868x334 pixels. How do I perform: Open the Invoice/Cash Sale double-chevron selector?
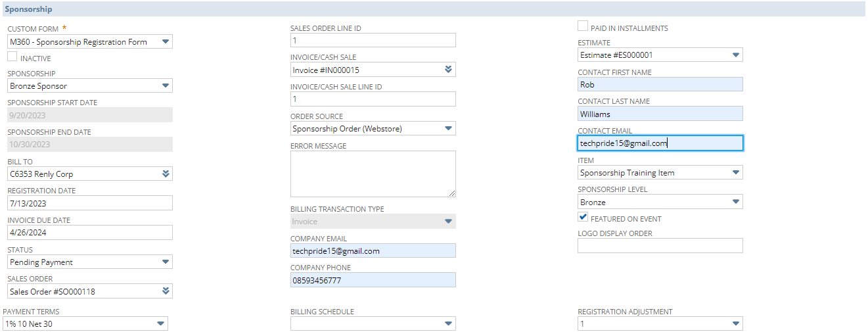(448, 70)
